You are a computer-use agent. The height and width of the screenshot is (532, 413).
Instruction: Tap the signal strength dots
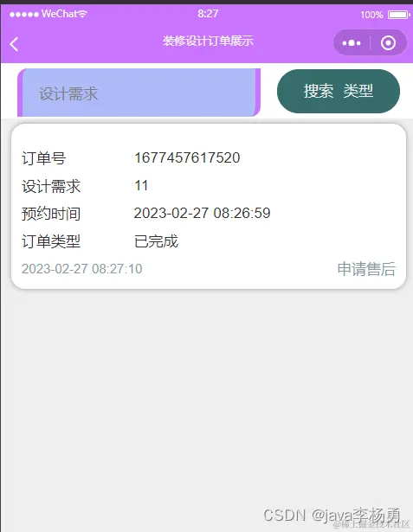(x=24, y=15)
